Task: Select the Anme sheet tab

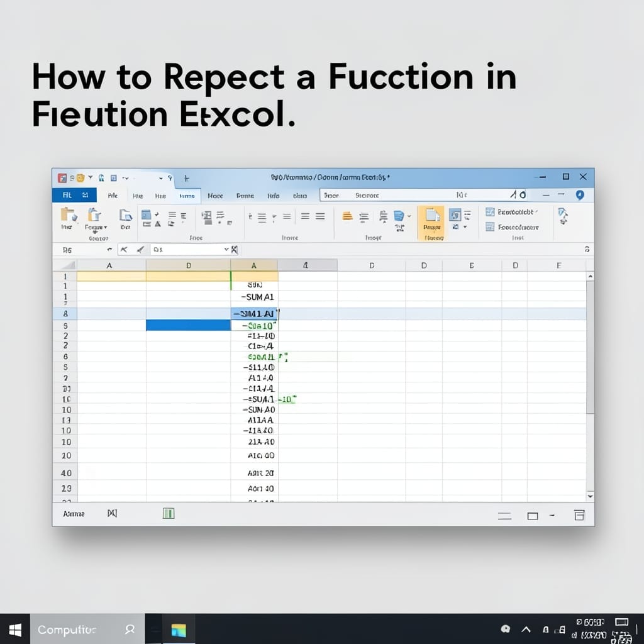Action: [x=74, y=514]
